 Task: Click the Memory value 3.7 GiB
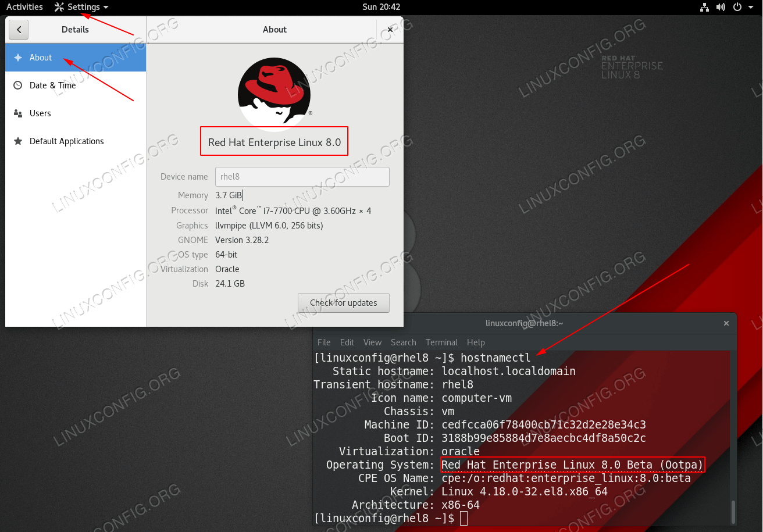pyautogui.click(x=228, y=195)
